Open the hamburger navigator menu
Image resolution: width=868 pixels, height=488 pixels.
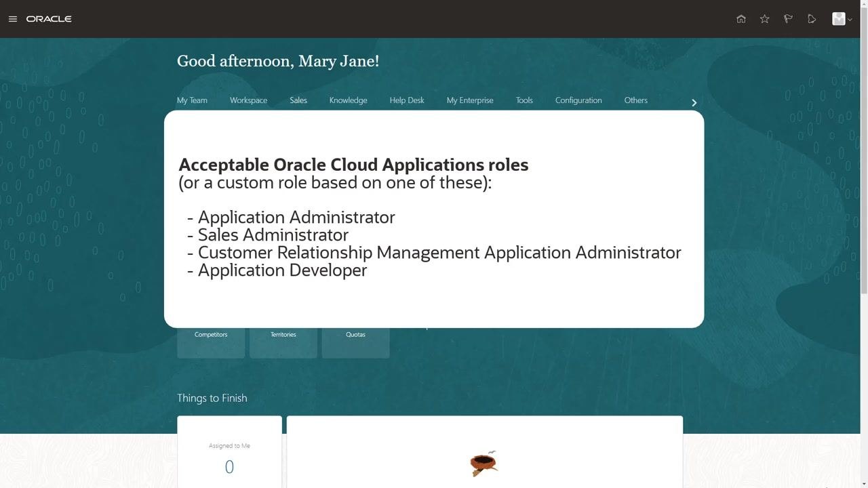[x=12, y=19]
